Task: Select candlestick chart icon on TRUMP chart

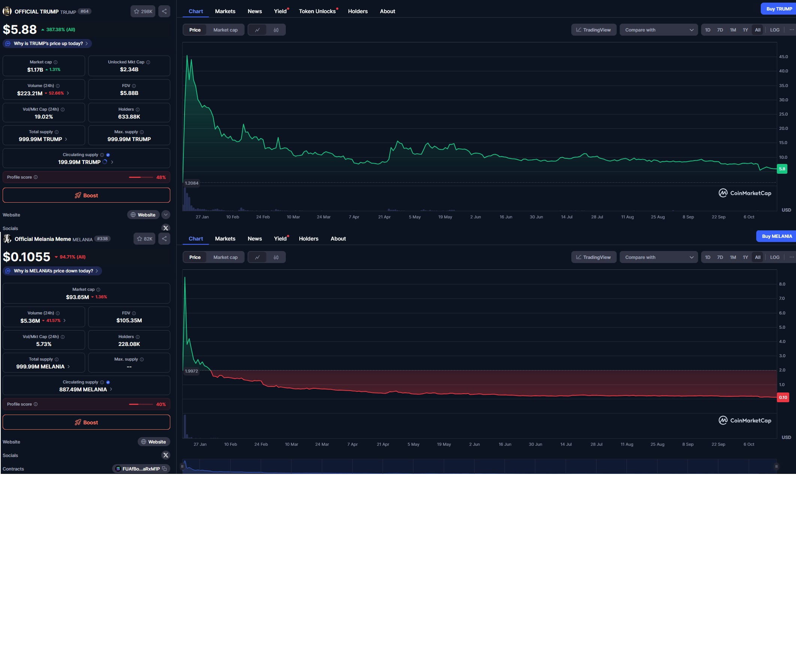Action: (x=276, y=30)
